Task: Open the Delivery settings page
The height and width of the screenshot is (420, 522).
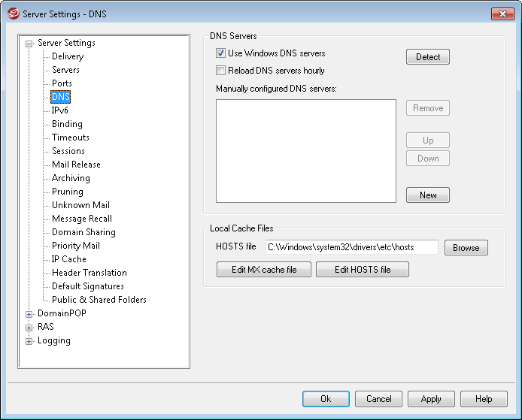Action: tap(68, 56)
